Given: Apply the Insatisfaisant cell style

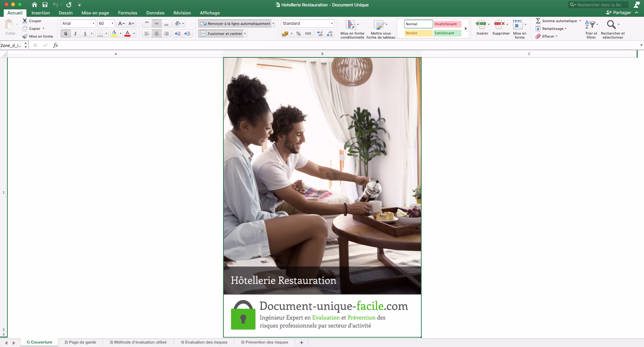Looking at the screenshot, I should (x=447, y=24).
